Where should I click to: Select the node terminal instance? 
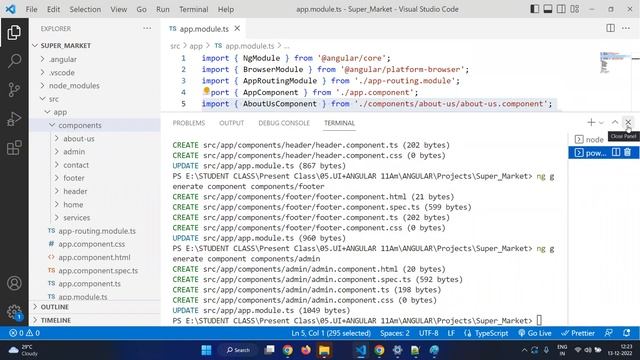589,140
